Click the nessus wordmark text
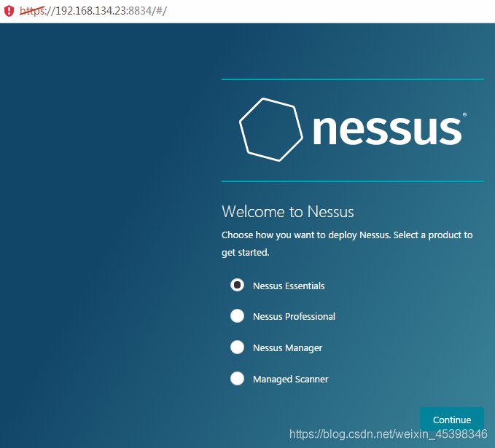495x448 pixels. [387, 130]
